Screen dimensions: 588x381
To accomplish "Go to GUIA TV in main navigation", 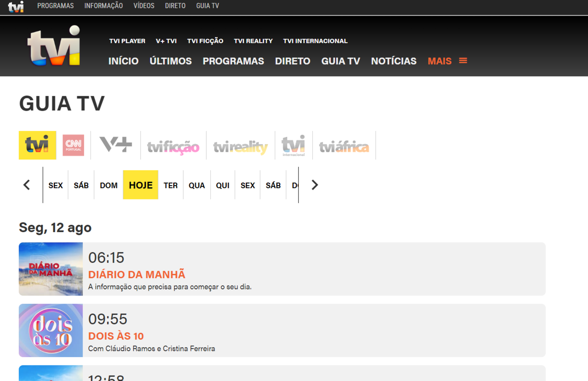I will click(x=341, y=61).
